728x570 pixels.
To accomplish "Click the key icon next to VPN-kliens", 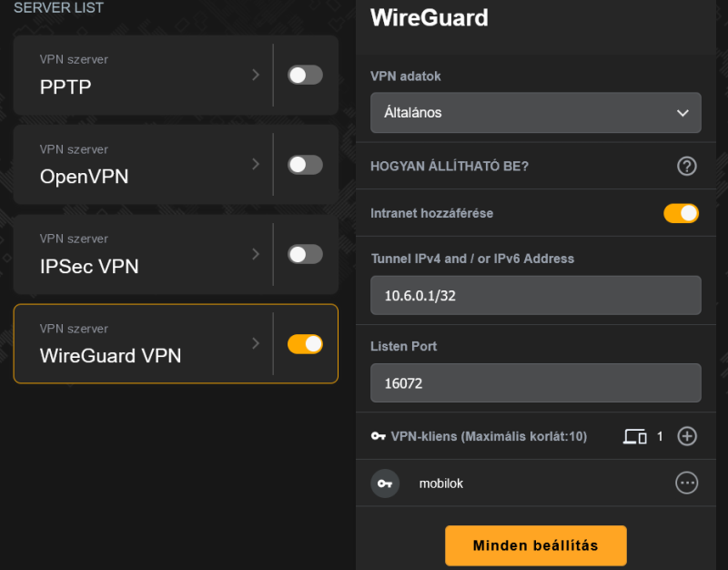I will click(379, 436).
